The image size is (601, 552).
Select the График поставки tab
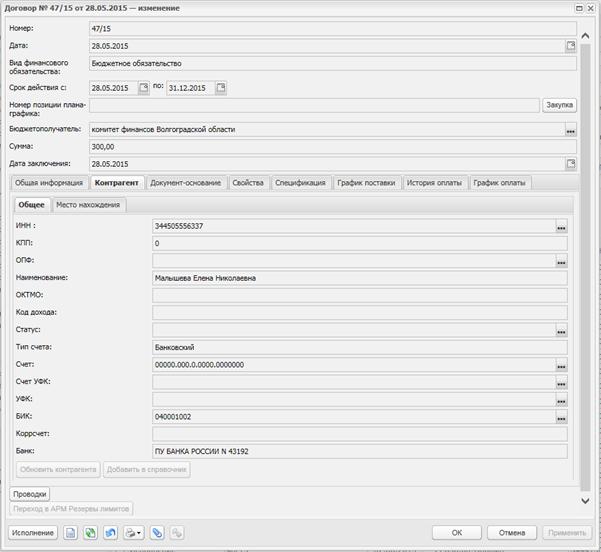366,183
